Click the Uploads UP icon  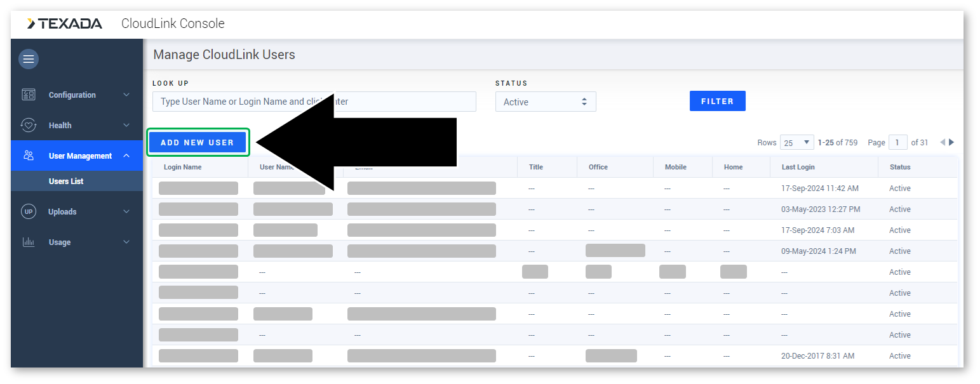(x=29, y=211)
